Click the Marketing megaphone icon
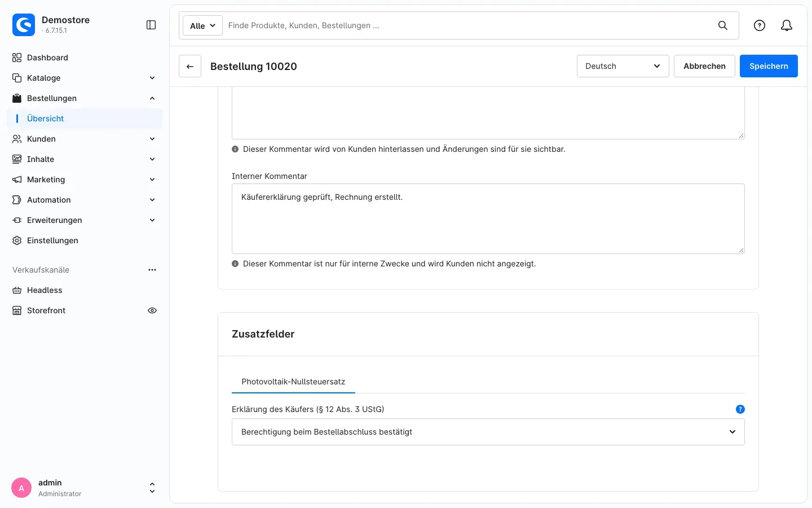Screen dimensions: 812x508 [17, 179]
